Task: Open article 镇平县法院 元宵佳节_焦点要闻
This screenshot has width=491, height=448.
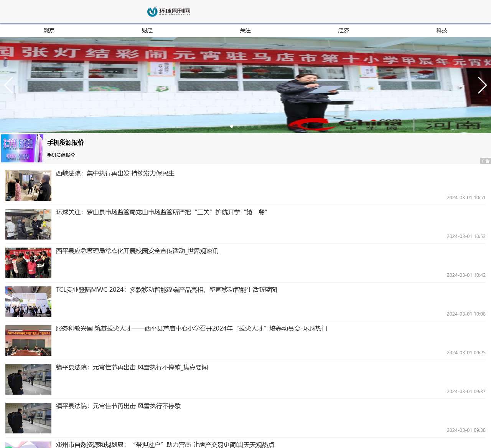Action: pos(132,367)
